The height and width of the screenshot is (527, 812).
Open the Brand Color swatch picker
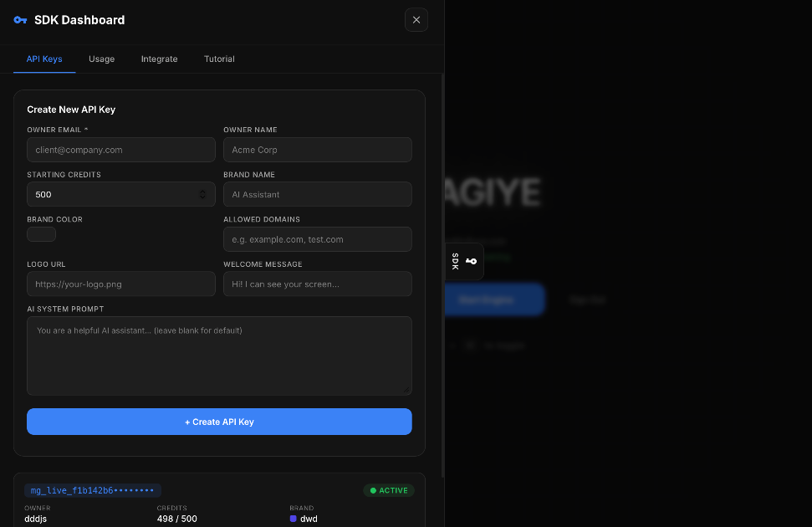(42, 234)
